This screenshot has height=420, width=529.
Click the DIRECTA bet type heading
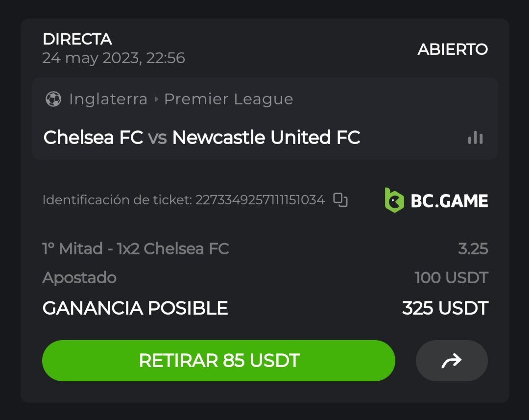click(x=77, y=39)
